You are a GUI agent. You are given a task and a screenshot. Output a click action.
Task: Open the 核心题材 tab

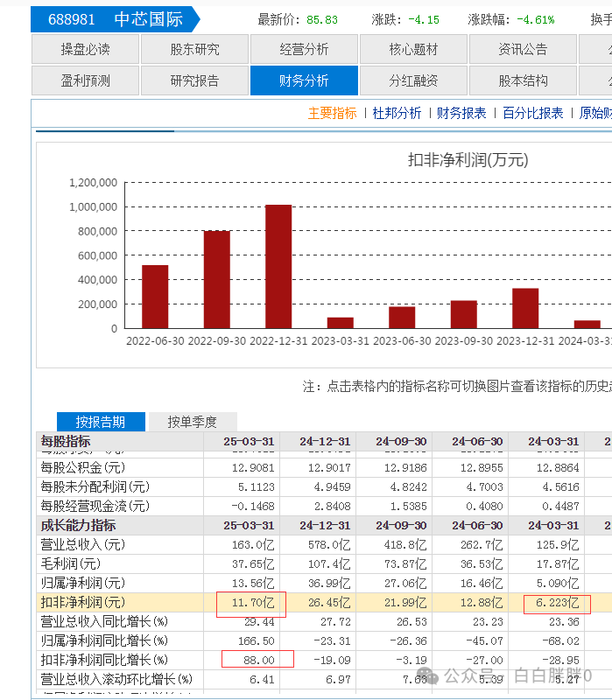[413, 49]
